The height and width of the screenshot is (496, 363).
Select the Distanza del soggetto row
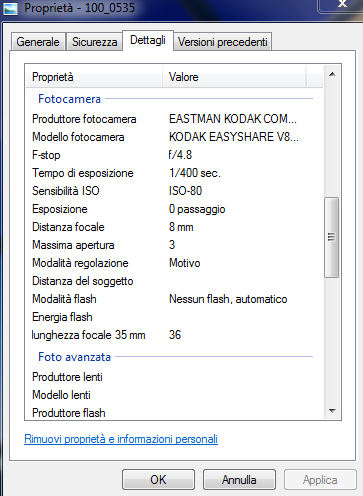174,281
